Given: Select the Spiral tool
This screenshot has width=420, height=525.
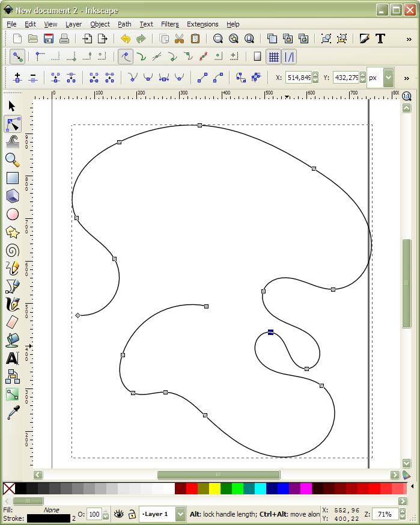Looking at the screenshot, I should tap(12, 250).
